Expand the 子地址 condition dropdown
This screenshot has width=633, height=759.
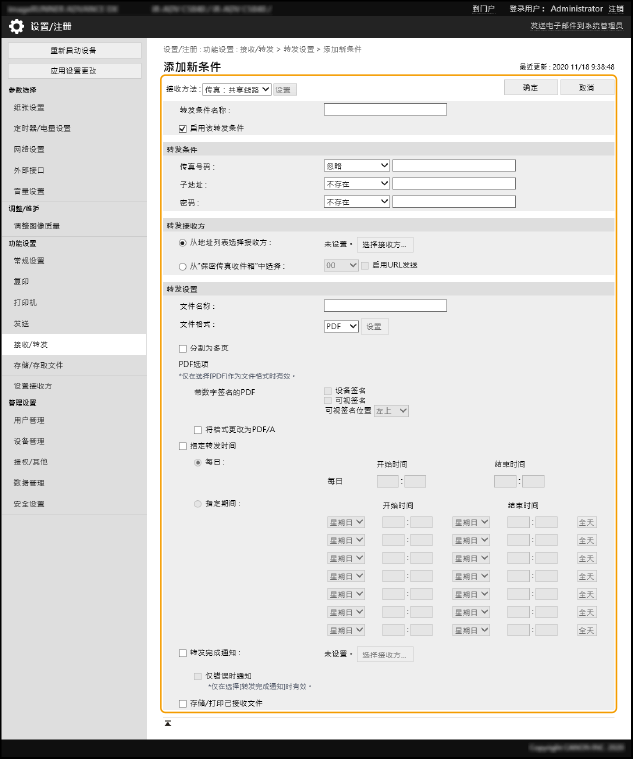coord(356,184)
